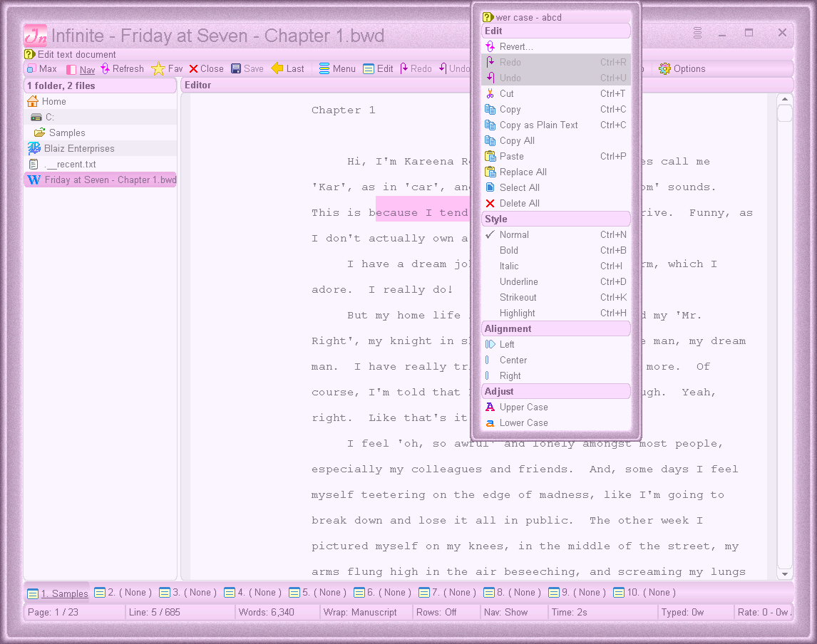Image resolution: width=817 pixels, height=644 pixels.
Task: Select Blaiz Enterprises entry
Action: click(x=100, y=148)
